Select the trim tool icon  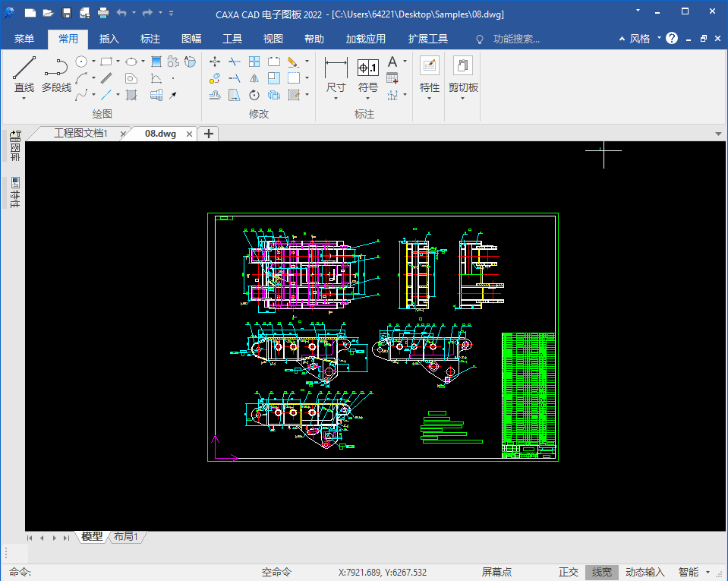tap(235, 62)
